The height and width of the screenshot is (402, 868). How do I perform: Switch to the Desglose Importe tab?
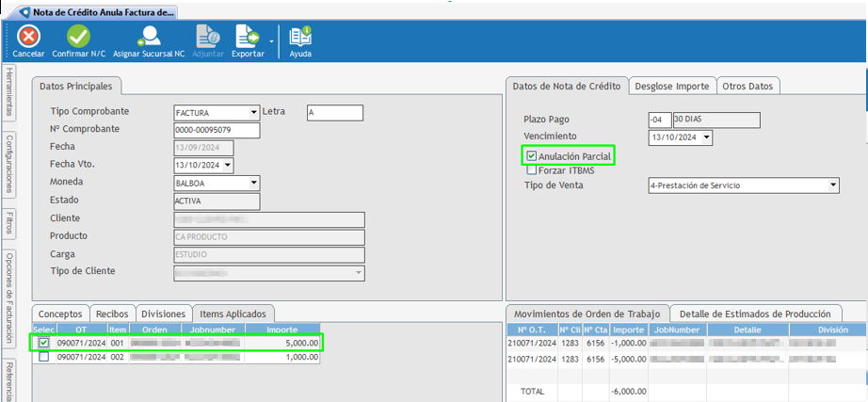(671, 87)
